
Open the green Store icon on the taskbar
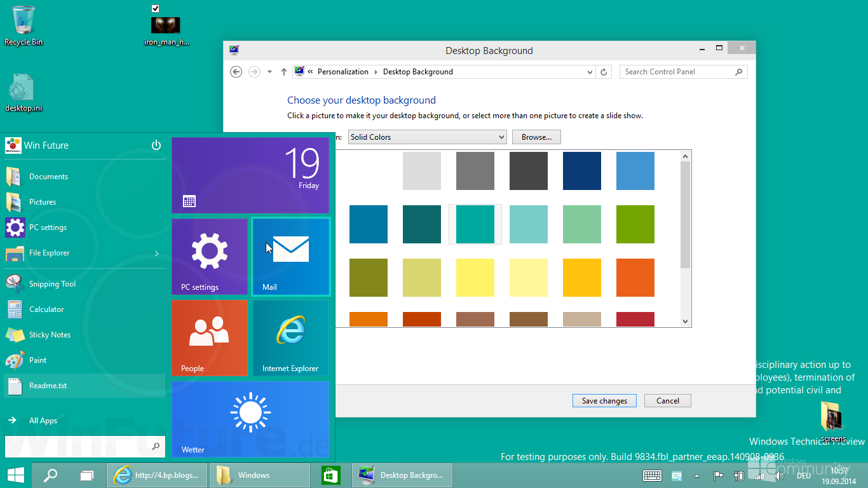(330, 475)
